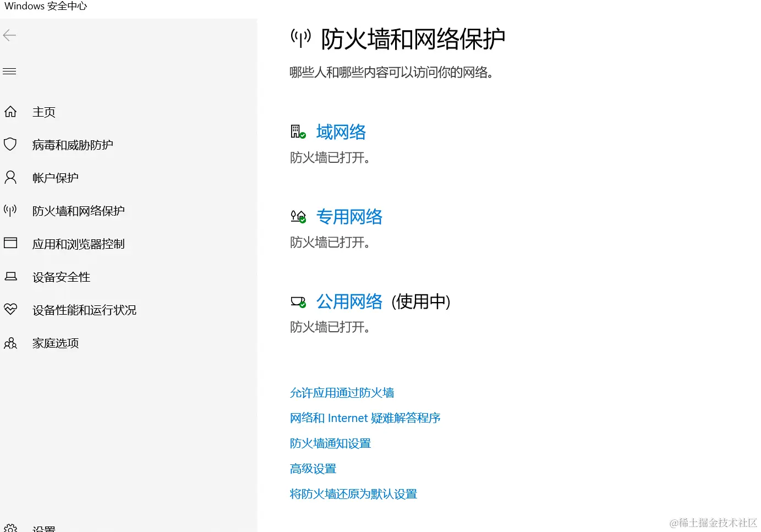Open 应用和浏览器控制 via its window icon

click(x=10, y=243)
